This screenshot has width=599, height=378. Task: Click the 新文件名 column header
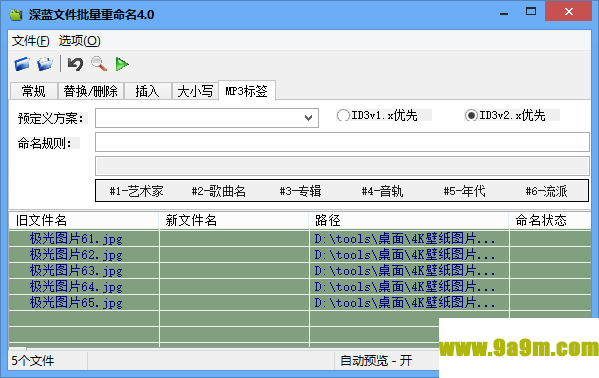click(x=234, y=220)
